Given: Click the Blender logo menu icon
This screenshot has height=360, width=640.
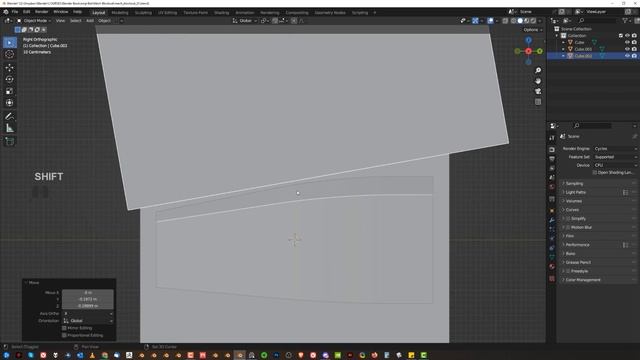Looking at the screenshot, I should [6, 12].
